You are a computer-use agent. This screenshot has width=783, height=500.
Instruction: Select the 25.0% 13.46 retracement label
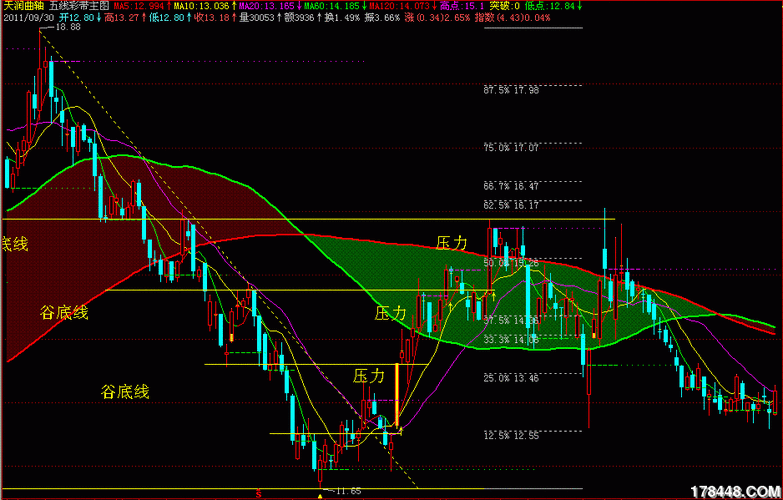tap(511, 378)
